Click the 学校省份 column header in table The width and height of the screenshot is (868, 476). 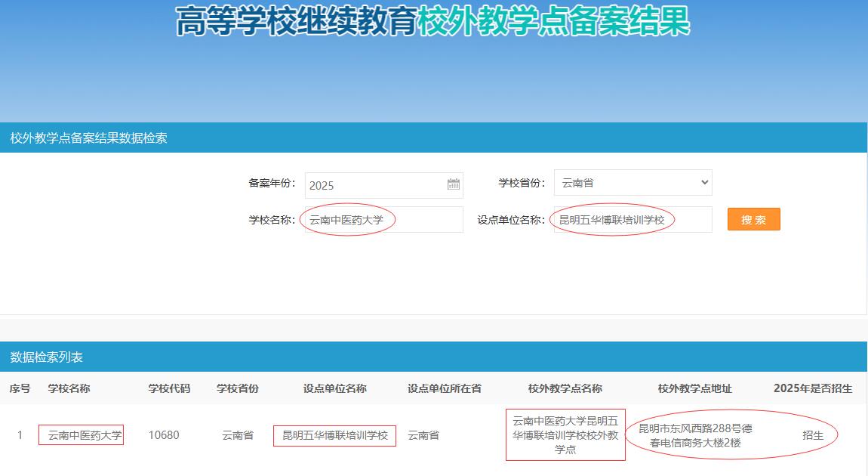238,388
